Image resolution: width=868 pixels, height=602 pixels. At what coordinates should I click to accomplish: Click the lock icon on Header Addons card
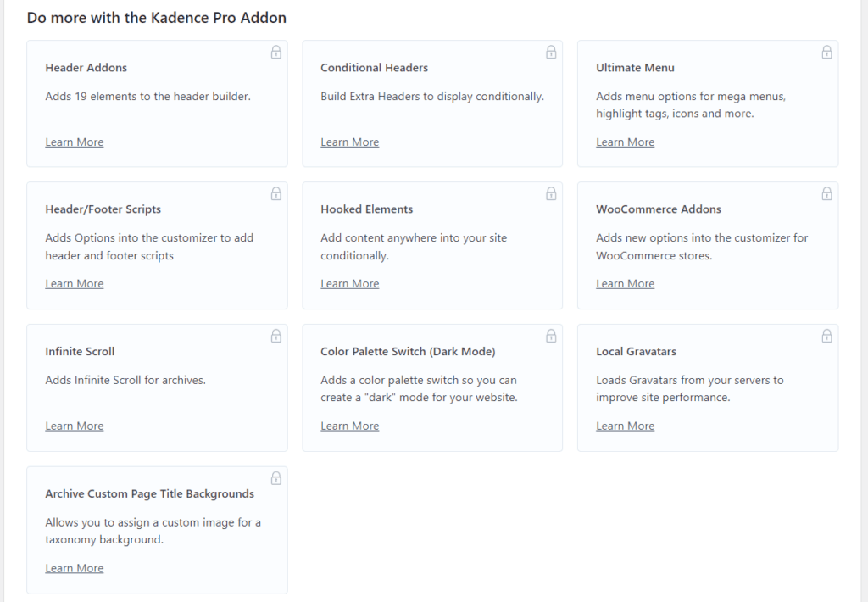pos(275,52)
